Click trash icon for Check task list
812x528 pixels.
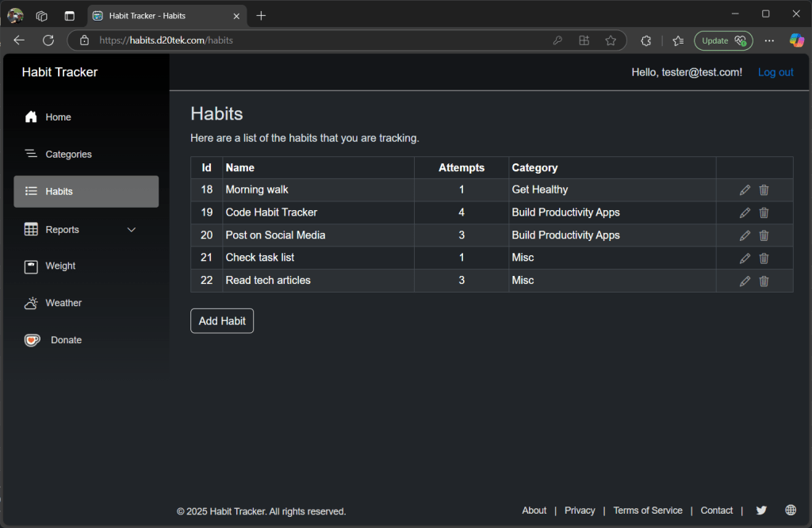[764, 258]
